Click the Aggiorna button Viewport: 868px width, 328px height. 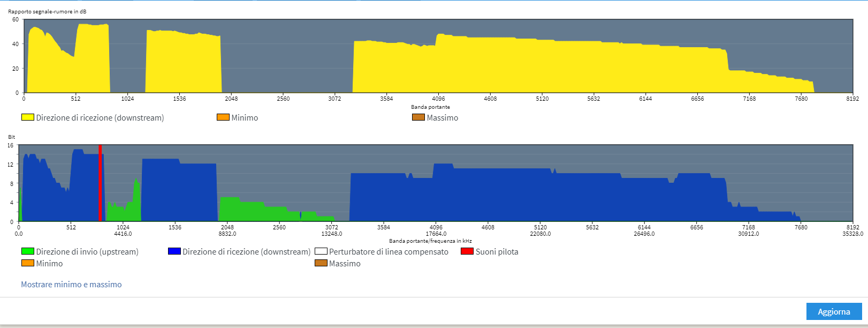833,311
